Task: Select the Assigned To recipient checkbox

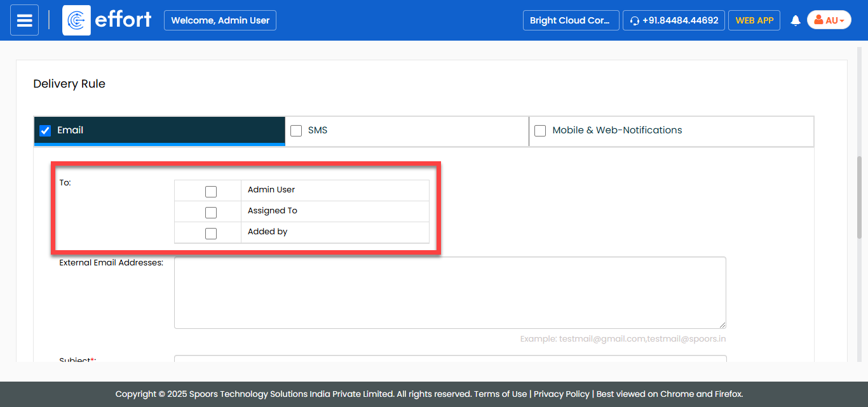Action: pos(211,212)
